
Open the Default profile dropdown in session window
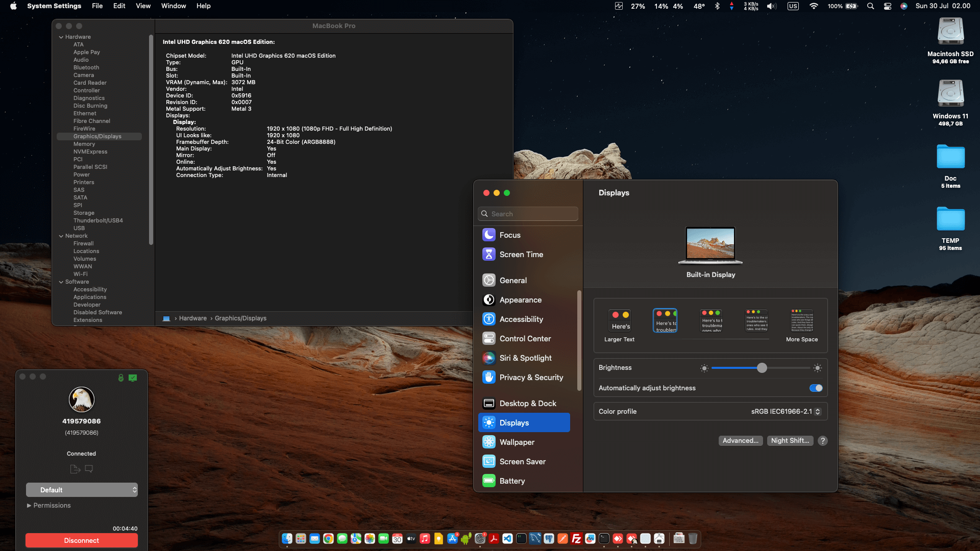coord(82,490)
